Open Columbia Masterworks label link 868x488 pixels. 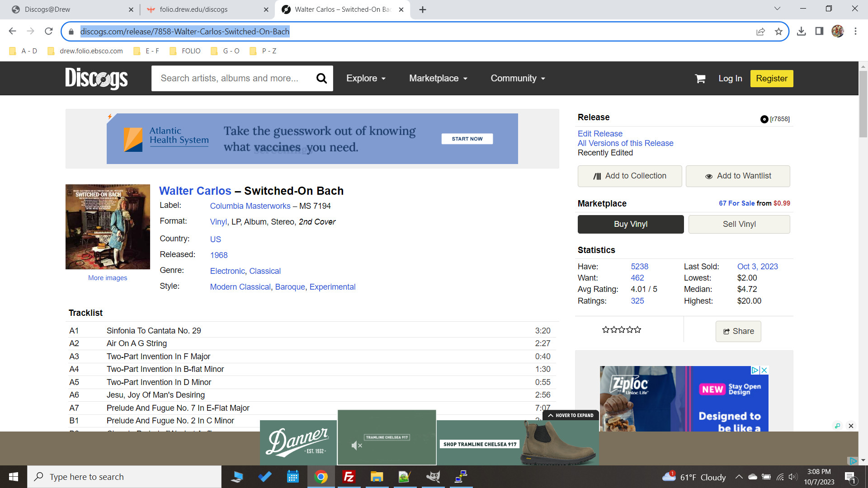[250, 206]
